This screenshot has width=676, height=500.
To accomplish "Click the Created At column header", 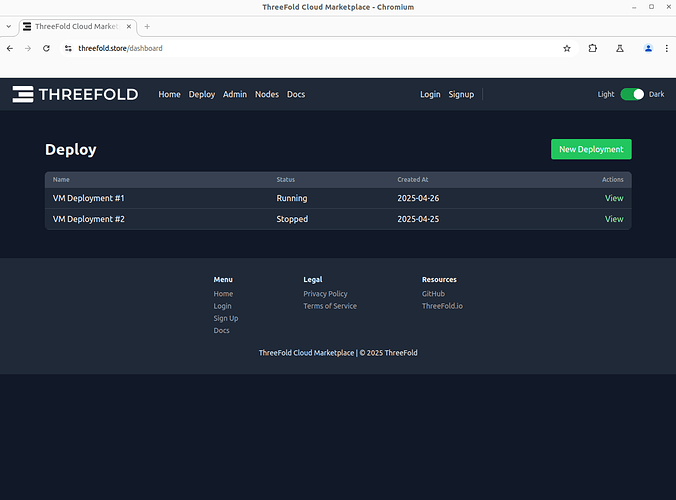I will [413, 180].
